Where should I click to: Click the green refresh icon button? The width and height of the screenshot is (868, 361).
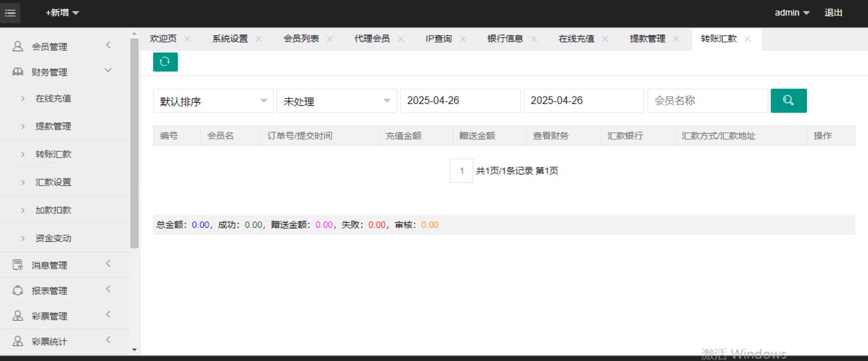point(165,62)
